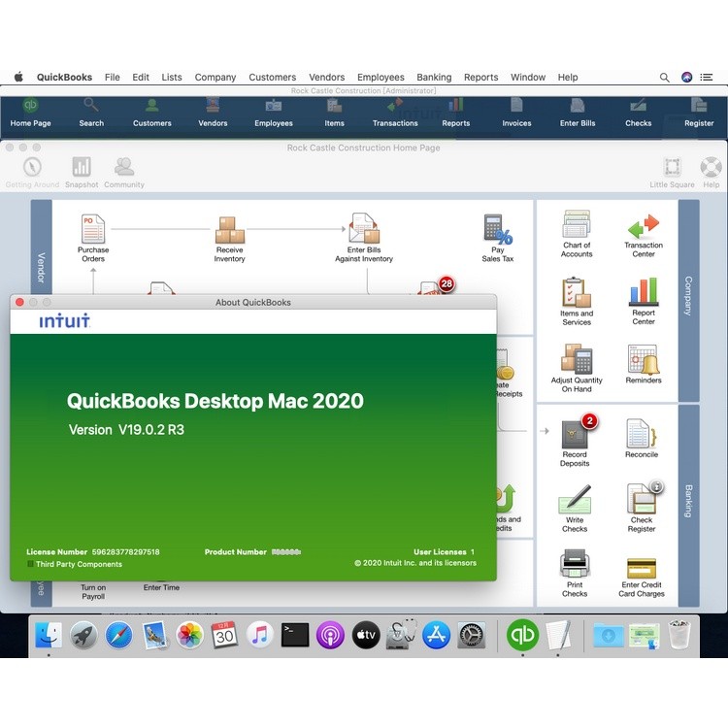Image resolution: width=728 pixels, height=728 pixels.
Task: Open the Report Center icon
Action: [644, 293]
